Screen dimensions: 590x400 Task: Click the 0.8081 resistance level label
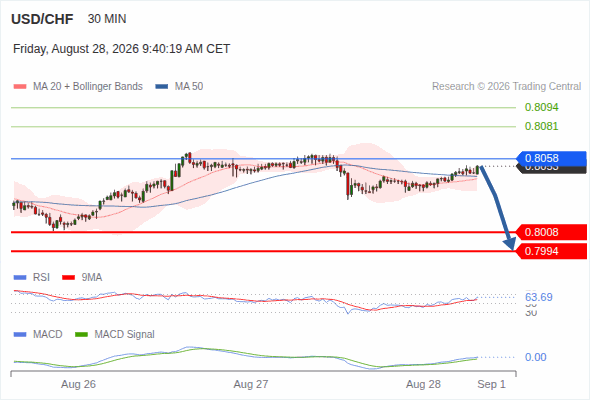point(541,126)
